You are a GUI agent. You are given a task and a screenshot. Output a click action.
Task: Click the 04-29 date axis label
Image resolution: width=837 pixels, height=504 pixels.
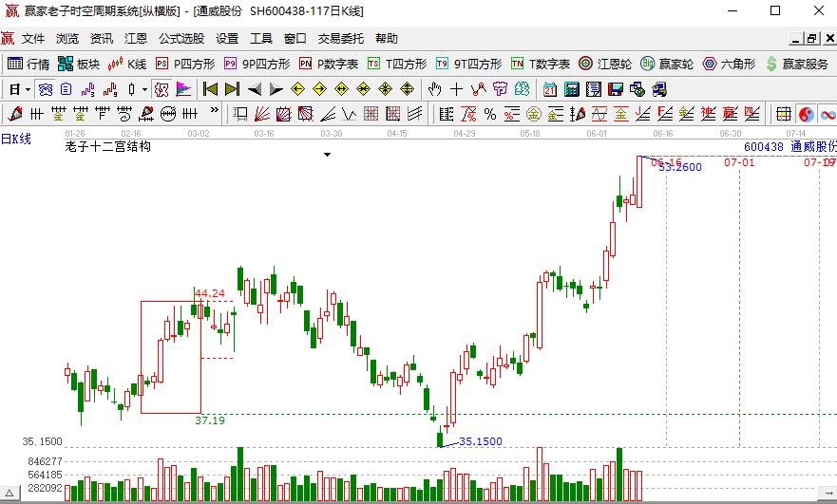tap(464, 133)
